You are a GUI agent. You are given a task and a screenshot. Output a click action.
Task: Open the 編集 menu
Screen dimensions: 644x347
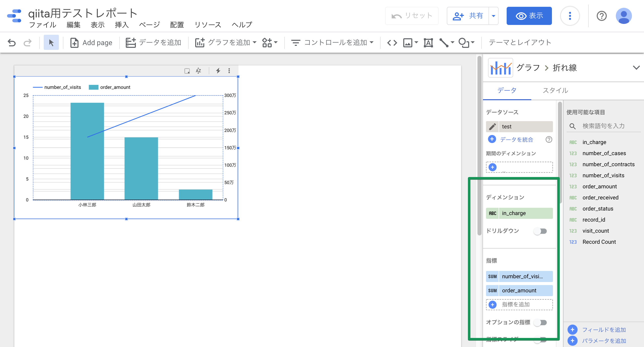click(73, 25)
